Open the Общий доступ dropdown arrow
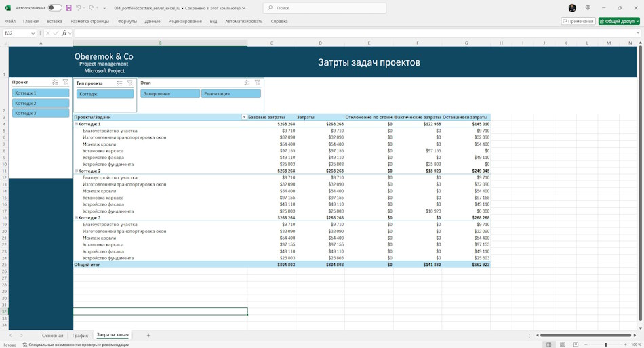 (637, 21)
